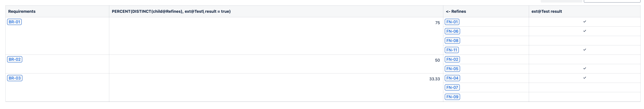Toggle the test result checkmark for FN-05

(585, 68)
